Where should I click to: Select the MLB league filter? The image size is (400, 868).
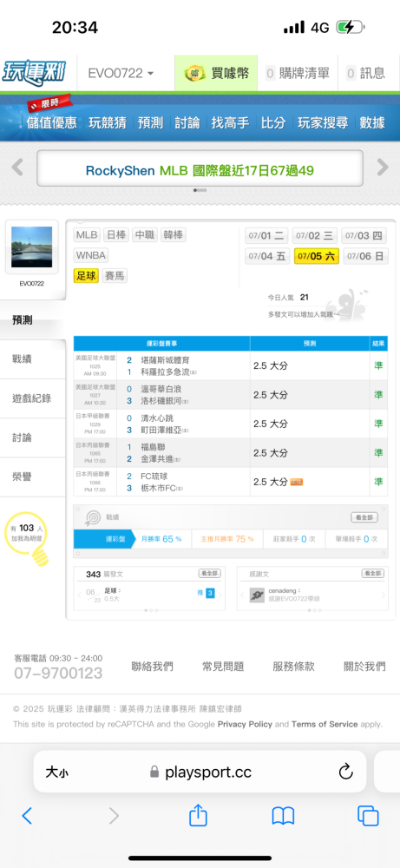[x=87, y=234]
